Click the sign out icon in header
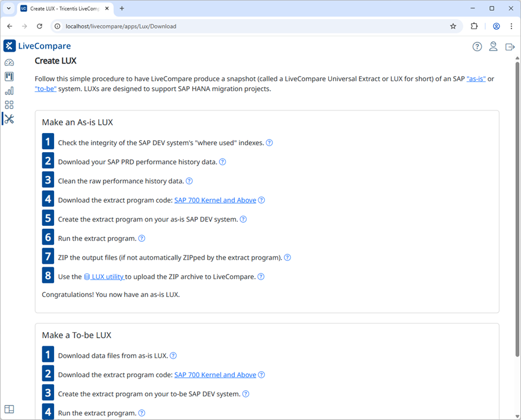The height and width of the screenshot is (420, 521). point(510,47)
